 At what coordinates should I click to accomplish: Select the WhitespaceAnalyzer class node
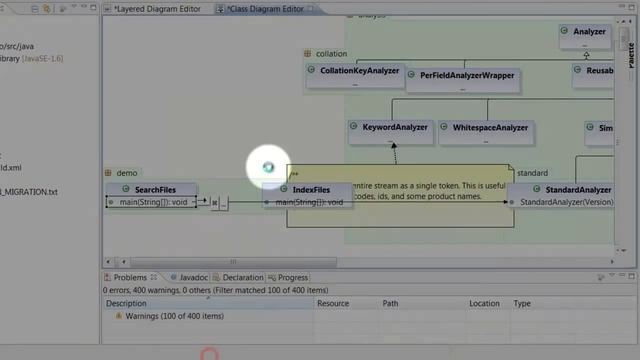486,133
